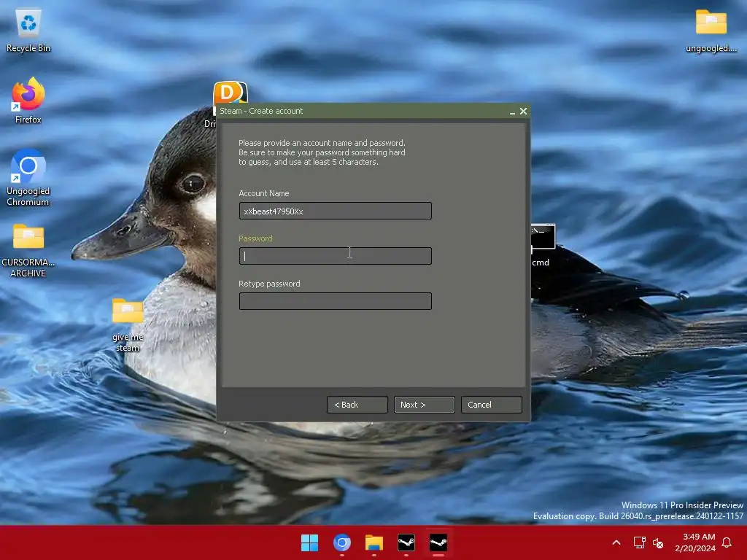
Task: Click in the Account Name field
Action: coord(336,211)
